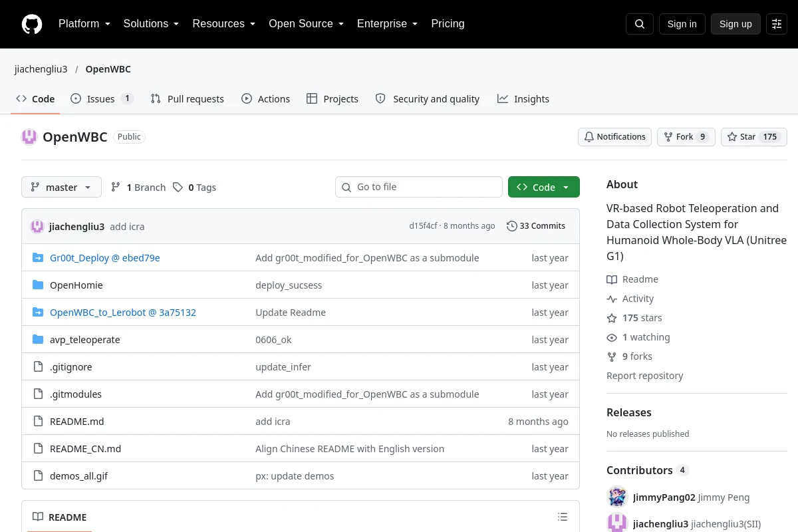The image size is (798, 532).
Task: Click the README.md file icon
Action: coord(38,422)
